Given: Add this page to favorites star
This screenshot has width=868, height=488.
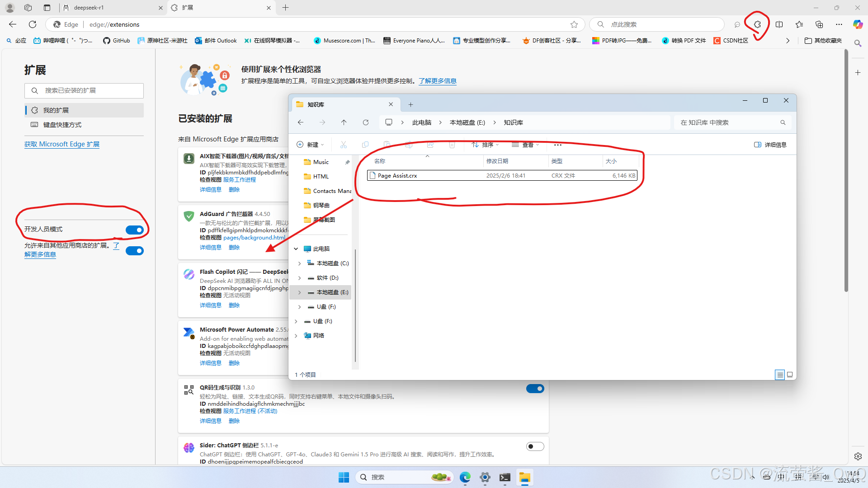Looking at the screenshot, I should click(x=574, y=24).
